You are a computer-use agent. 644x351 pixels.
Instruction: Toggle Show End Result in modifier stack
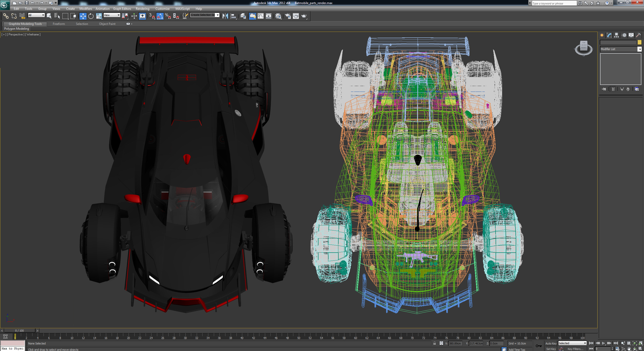tap(613, 89)
